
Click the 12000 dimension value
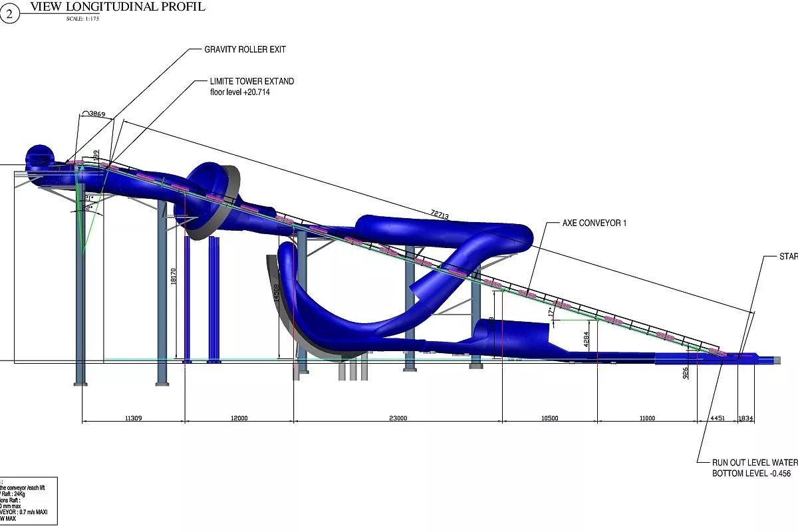pyautogui.click(x=239, y=418)
